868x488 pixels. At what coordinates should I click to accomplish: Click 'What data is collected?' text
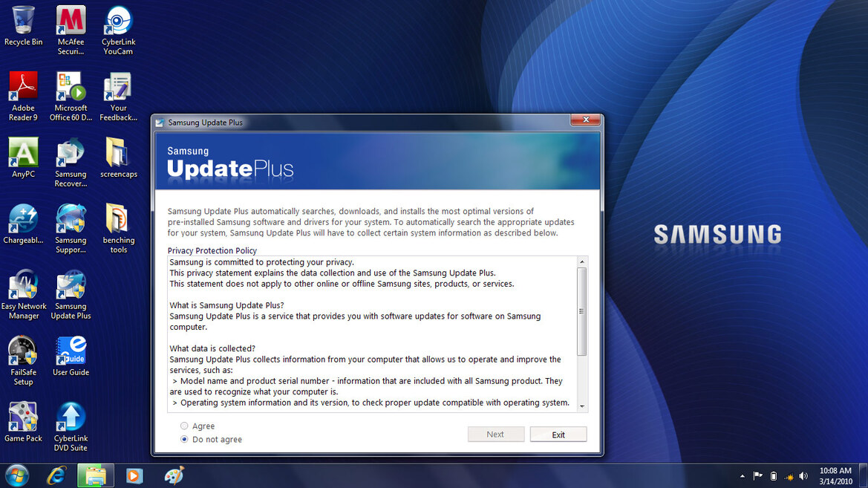[212, 348]
